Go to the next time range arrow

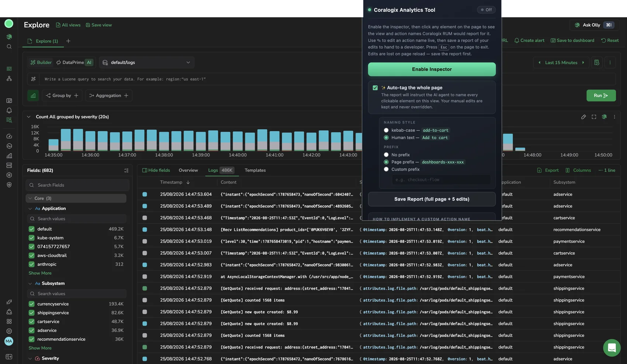click(x=583, y=62)
